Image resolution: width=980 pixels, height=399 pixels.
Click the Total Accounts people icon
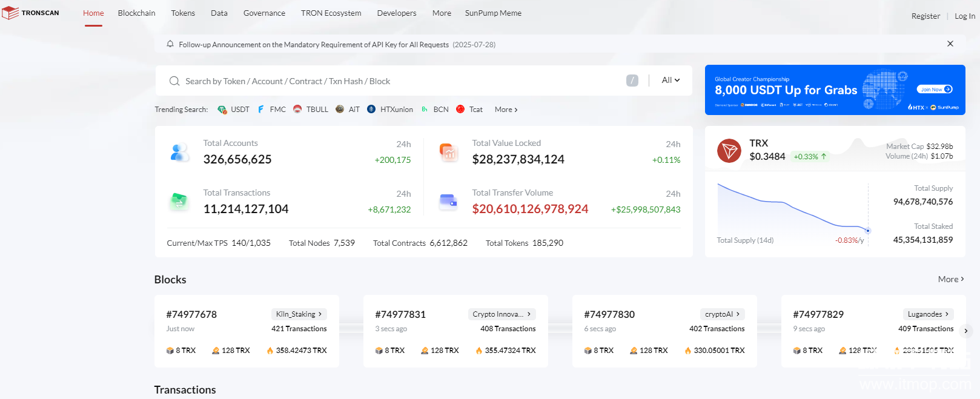point(180,153)
